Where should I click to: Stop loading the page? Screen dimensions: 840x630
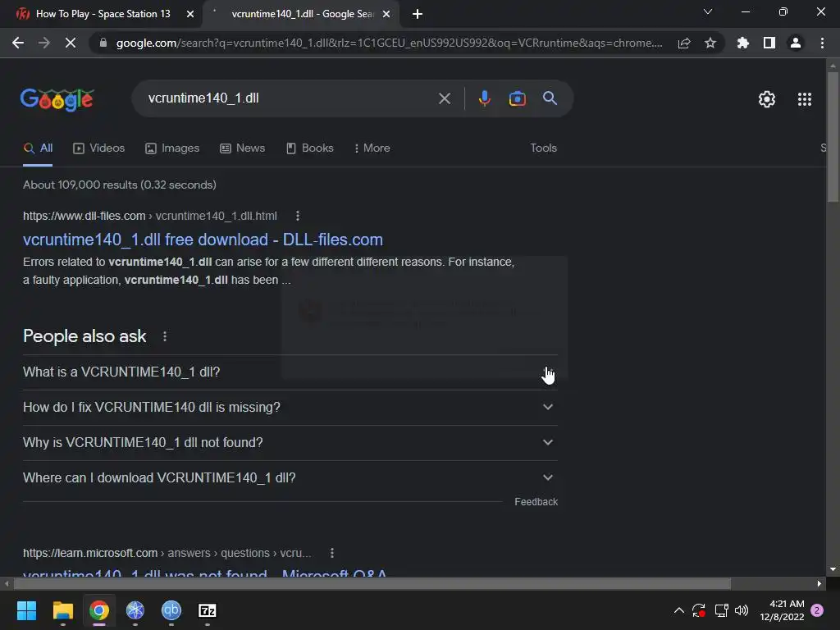71,43
